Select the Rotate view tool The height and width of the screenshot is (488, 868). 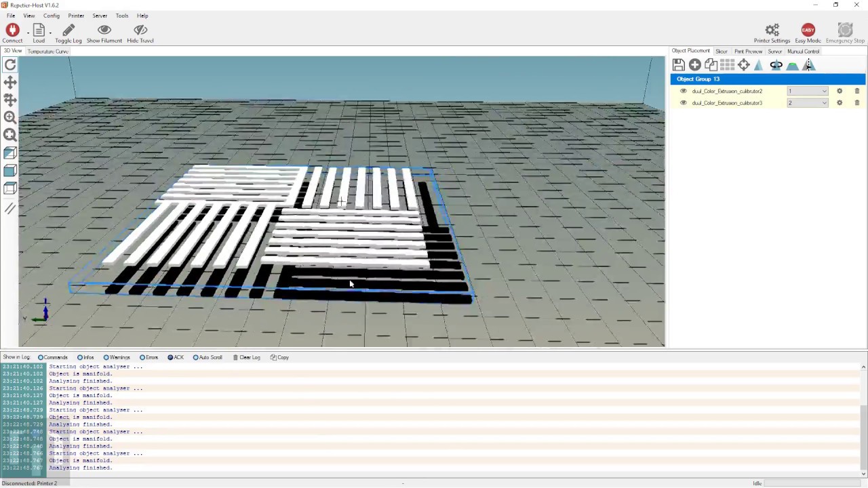pyautogui.click(x=10, y=64)
